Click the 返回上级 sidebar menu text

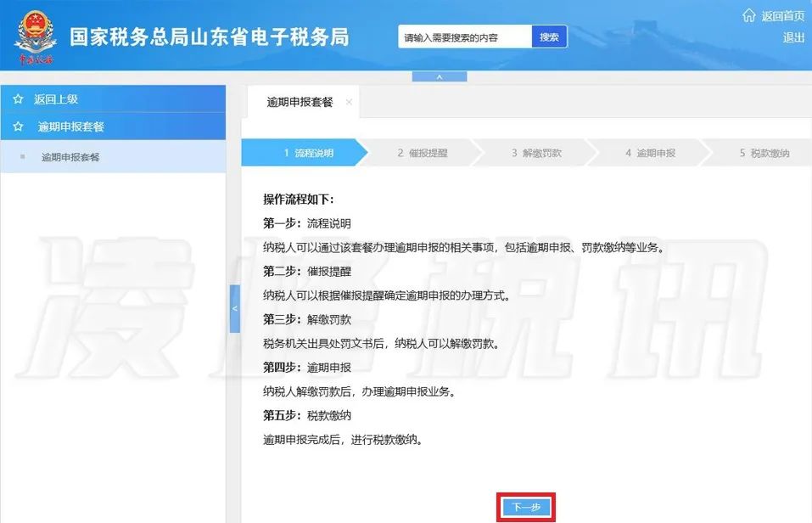coord(56,99)
